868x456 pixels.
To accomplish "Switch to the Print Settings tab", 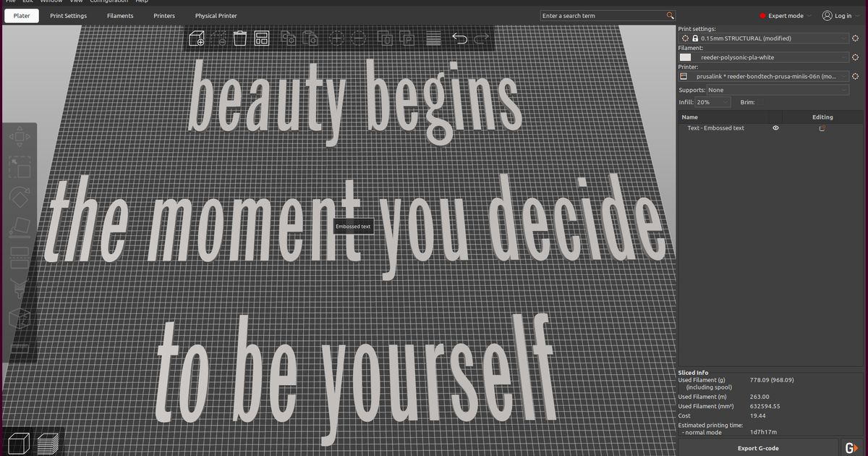I will 68,15.
